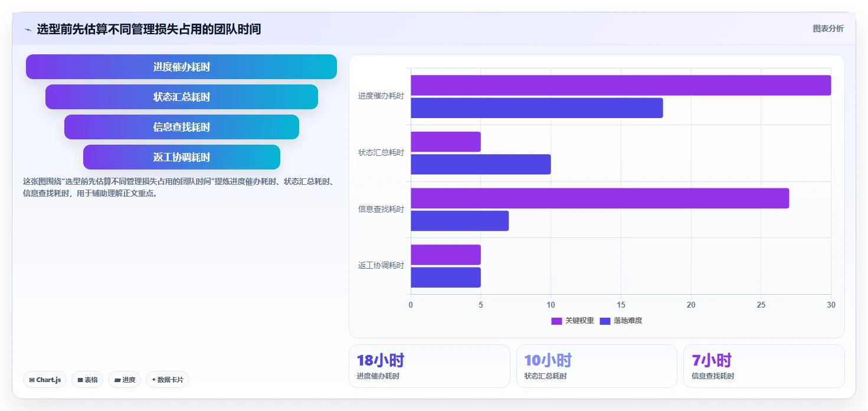Click the 信息查找耗时 y-axis label

381,209
